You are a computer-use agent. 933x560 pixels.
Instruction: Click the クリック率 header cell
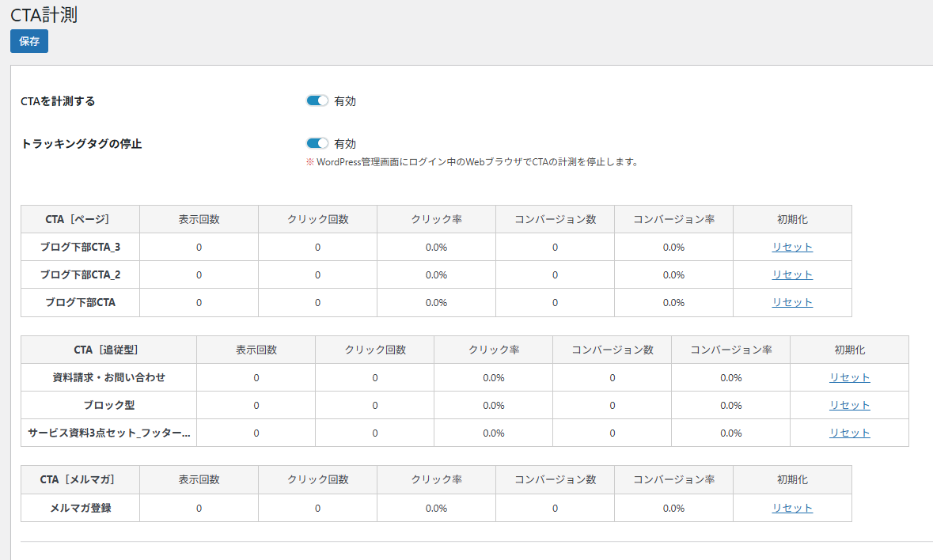click(x=436, y=219)
